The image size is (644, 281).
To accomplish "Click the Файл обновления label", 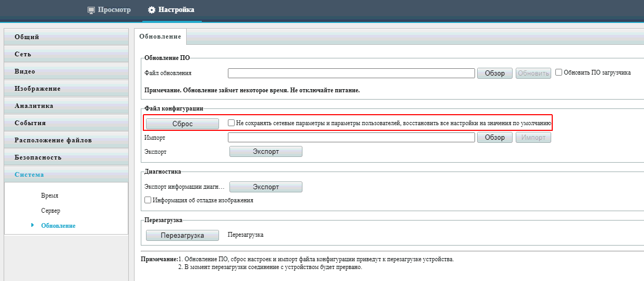I will (x=168, y=73).
